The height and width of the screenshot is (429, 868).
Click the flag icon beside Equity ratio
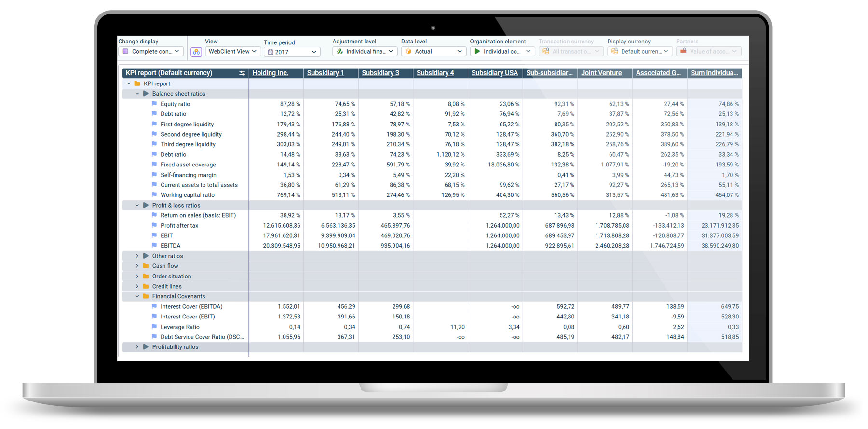[154, 104]
